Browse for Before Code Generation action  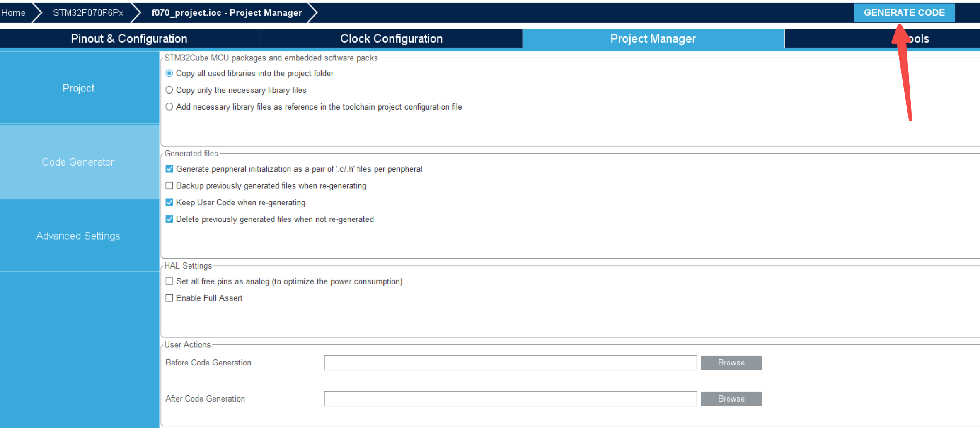tap(731, 363)
